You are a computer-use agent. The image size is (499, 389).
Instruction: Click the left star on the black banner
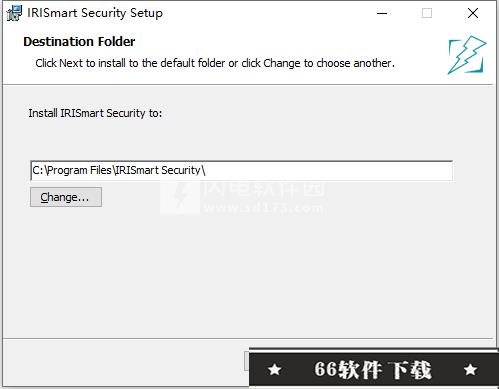pos(275,370)
